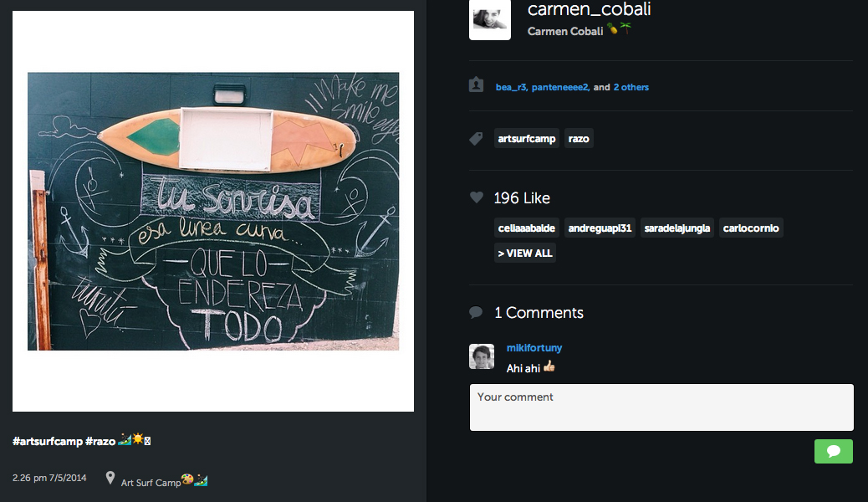Select the artsurfcamp tag

pos(527,139)
